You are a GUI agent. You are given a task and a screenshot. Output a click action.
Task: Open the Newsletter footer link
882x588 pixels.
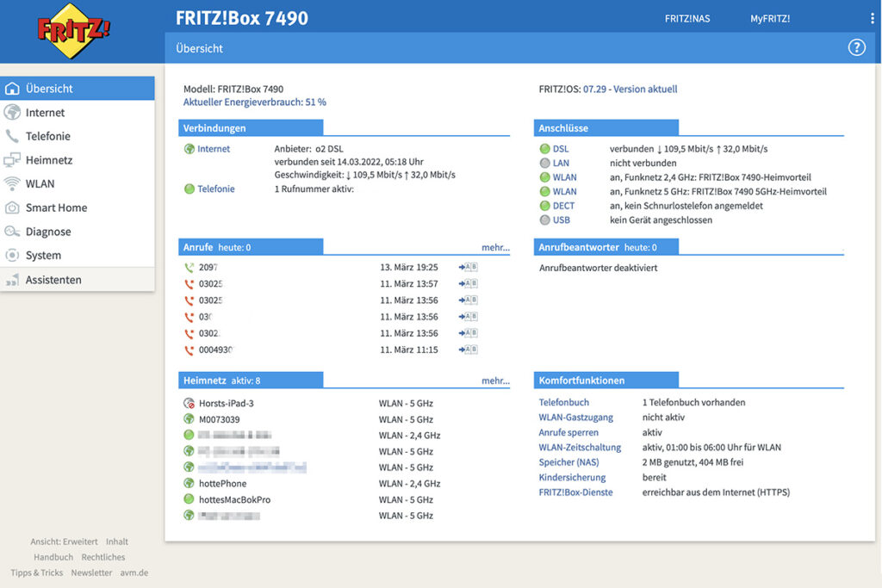[x=91, y=573]
